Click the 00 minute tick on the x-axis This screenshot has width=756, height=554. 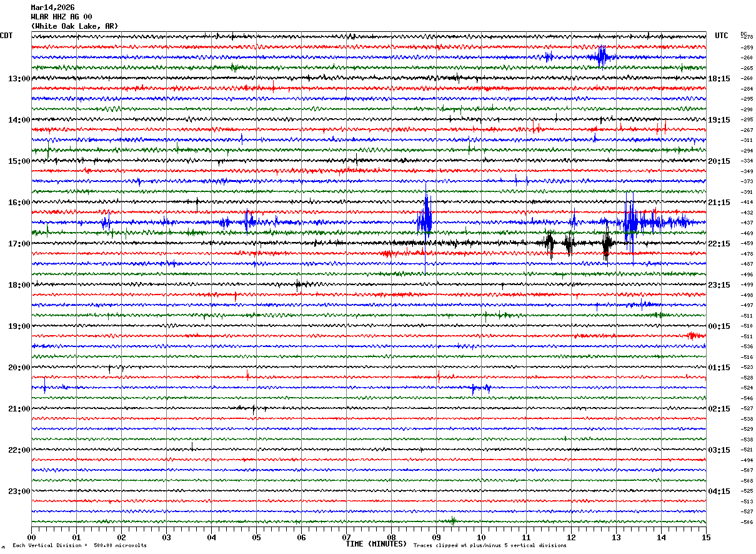32,537
